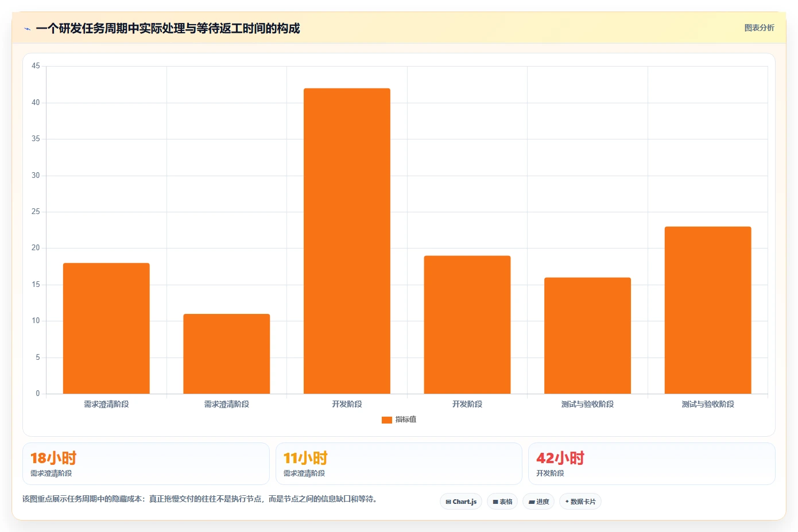The image size is (798, 532).
Task: Click the first 需求澄清阶段 bar at 18
Action: point(106,328)
